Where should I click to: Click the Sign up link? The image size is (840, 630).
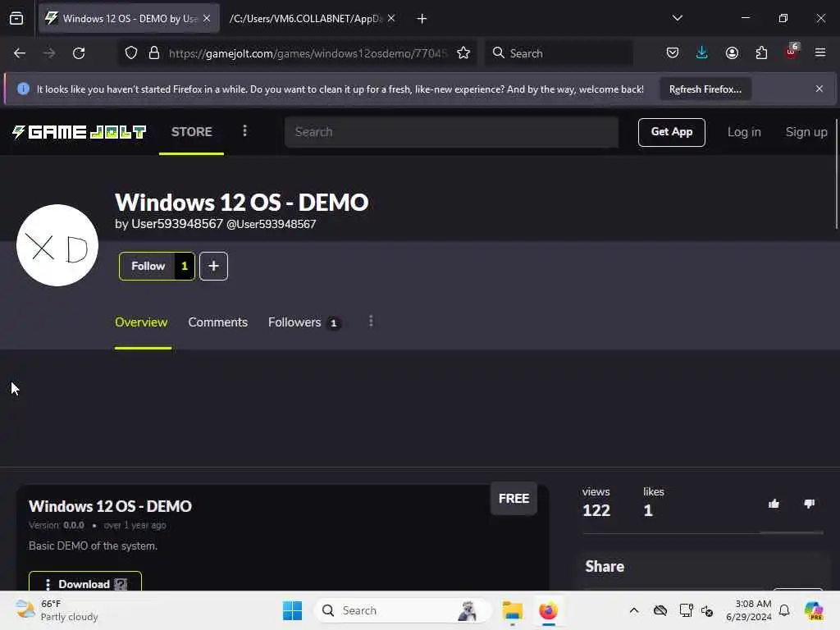click(806, 132)
